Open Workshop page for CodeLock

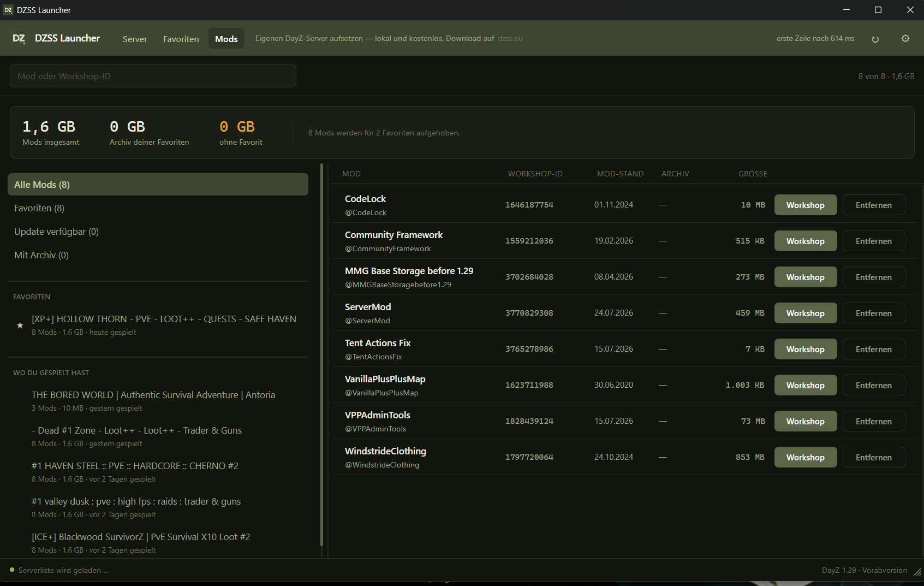pyautogui.click(x=806, y=205)
